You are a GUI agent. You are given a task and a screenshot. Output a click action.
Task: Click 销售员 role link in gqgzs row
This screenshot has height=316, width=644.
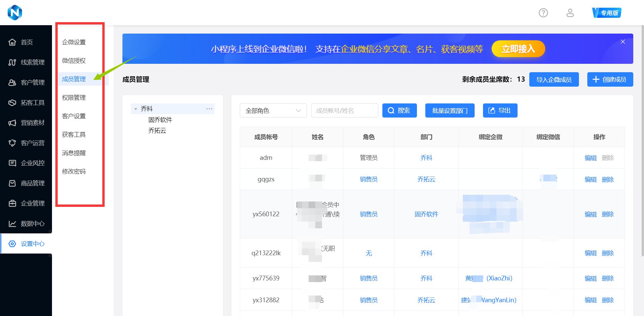click(369, 179)
